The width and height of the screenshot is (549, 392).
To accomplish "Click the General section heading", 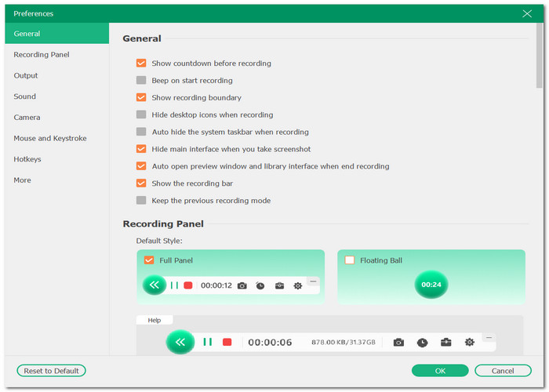I will pos(142,38).
